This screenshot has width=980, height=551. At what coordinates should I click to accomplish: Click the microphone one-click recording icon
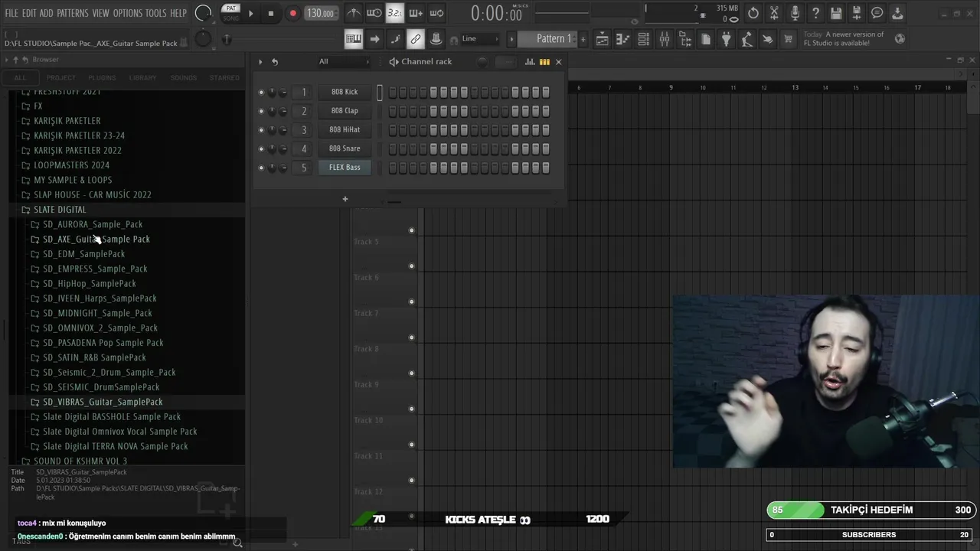(x=795, y=13)
